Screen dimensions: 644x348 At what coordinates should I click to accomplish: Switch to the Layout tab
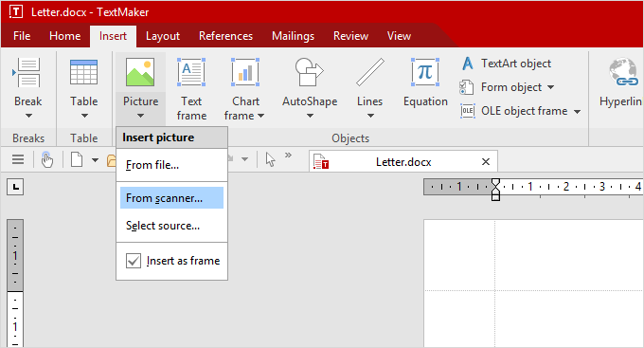(163, 36)
